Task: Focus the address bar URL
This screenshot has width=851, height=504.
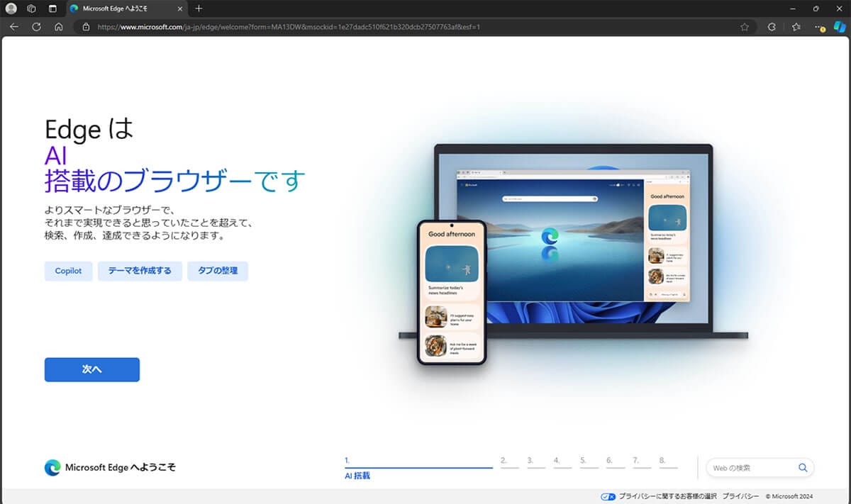Action: pyautogui.click(x=289, y=27)
